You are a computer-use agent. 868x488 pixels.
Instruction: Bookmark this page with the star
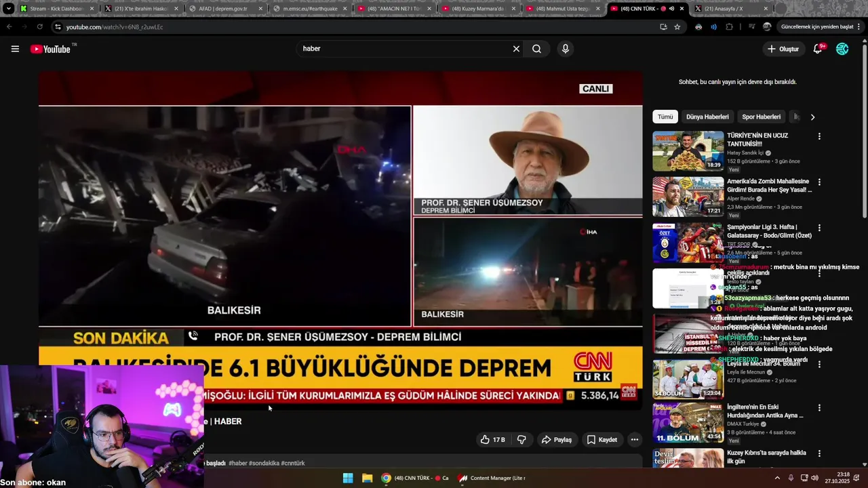[677, 27]
